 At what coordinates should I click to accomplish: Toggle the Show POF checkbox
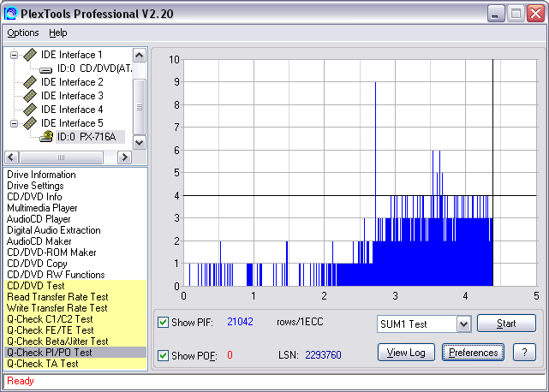164,355
